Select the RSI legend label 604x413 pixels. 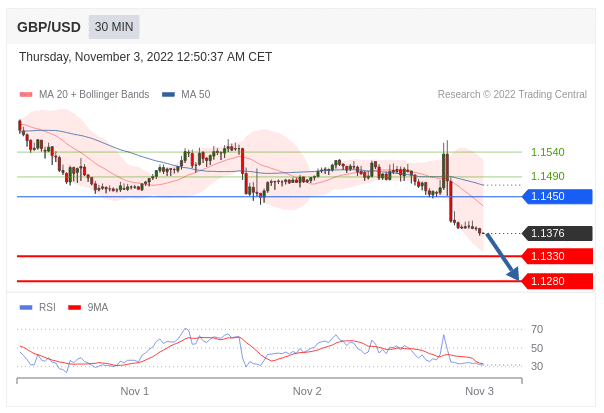[47, 307]
